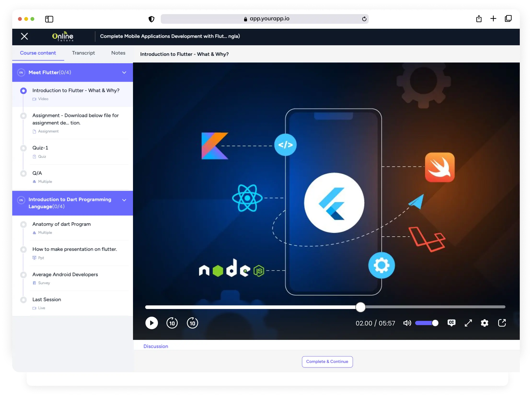The height and width of the screenshot is (400, 532).
Task: Open Anatomy of dart Program lesson
Action: tap(61, 224)
